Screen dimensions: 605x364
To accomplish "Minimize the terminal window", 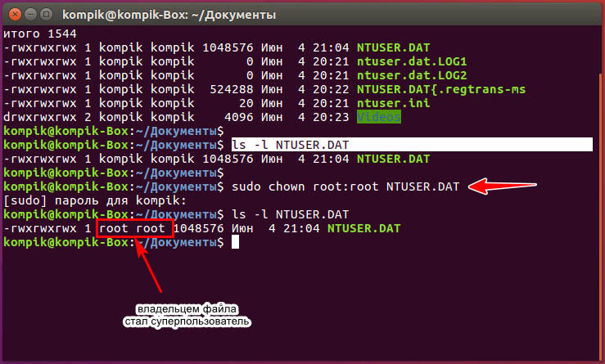I will pyautogui.click(x=30, y=15).
